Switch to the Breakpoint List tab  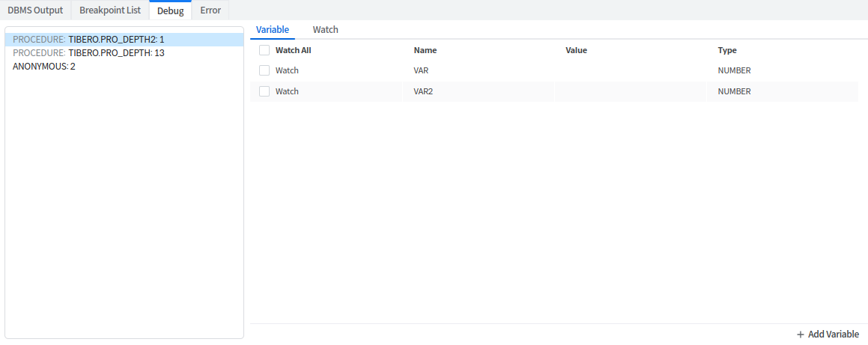(x=110, y=10)
